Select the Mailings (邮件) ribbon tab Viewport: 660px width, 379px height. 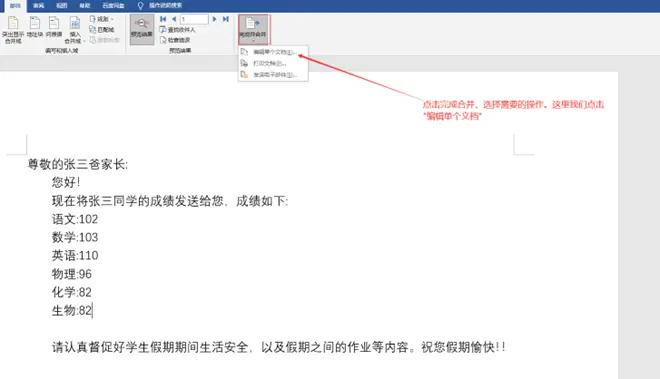coord(15,5)
